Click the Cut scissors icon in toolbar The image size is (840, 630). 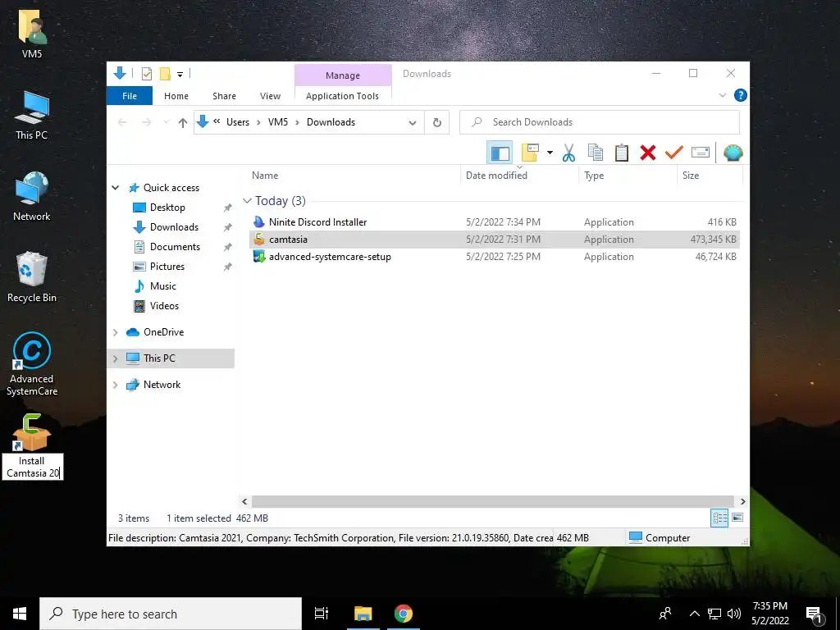coord(568,153)
